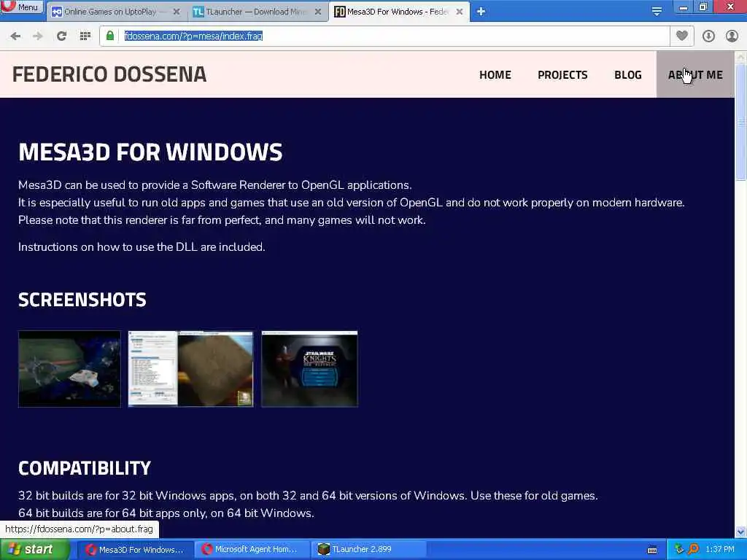Screen dimensions: 747x560
Task: Open the downloads icon in toolbar
Action: 708,36
